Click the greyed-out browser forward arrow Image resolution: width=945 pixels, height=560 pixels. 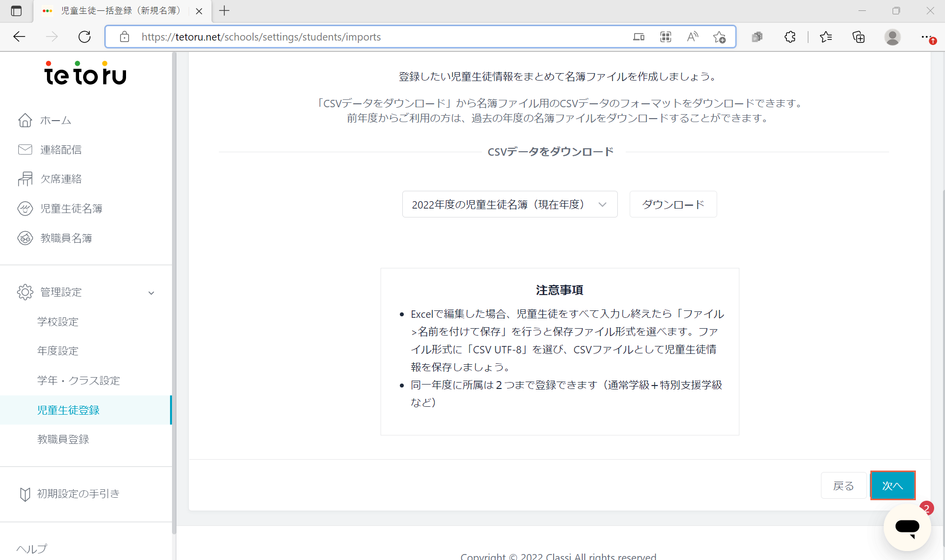tap(52, 37)
